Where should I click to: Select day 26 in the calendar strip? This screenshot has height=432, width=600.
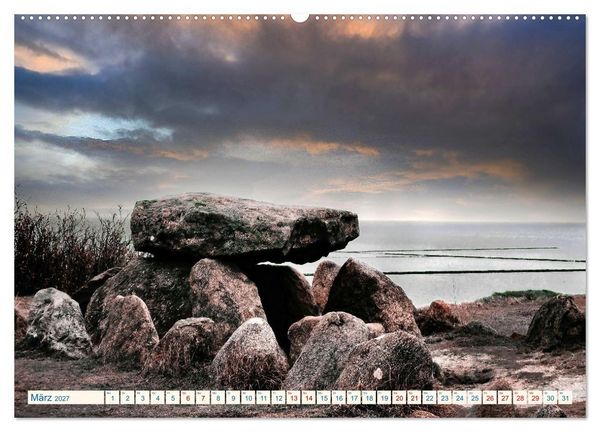click(x=490, y=397)
